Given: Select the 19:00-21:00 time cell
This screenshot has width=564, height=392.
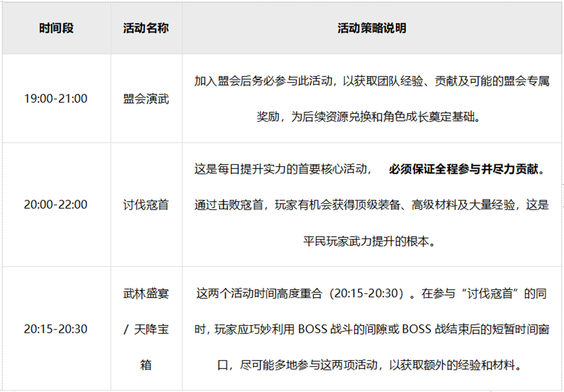Looking at the screenshot, I should (56, 99).
